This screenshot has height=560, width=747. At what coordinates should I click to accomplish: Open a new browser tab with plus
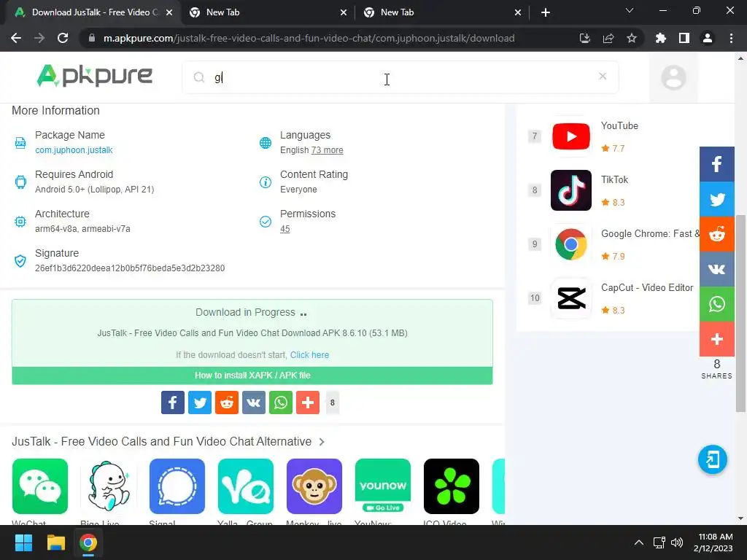point(546,12)
